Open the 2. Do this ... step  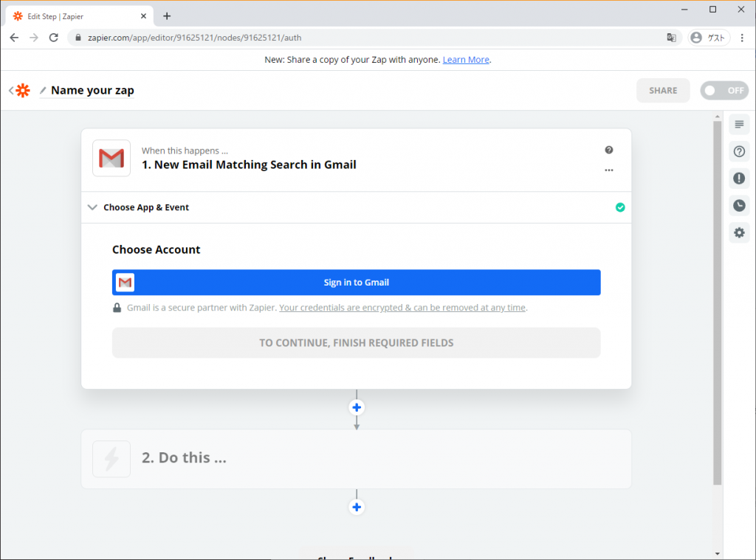coord(357,459)
